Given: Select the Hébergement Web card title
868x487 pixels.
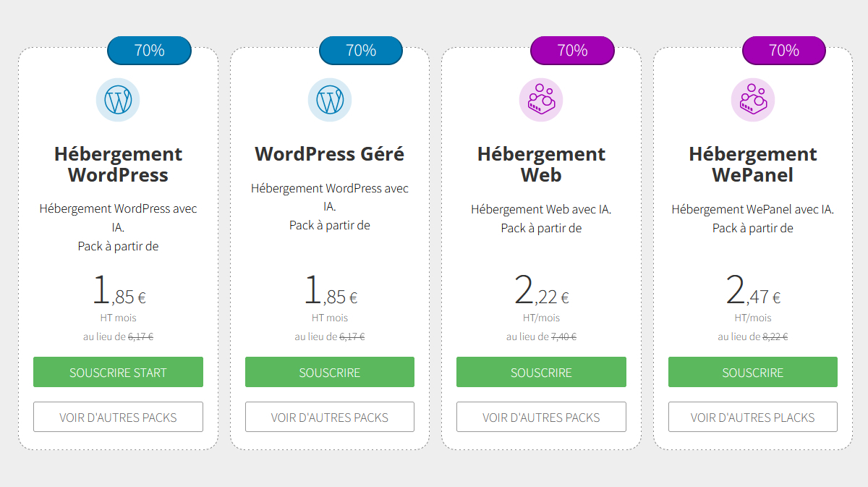Looking at the screenshot, I should 541,165.
